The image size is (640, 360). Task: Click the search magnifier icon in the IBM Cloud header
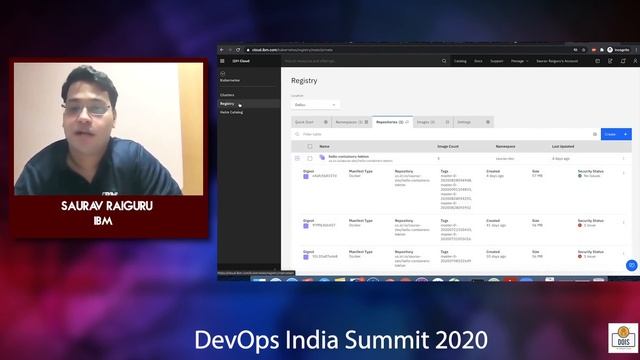[444, 61]
